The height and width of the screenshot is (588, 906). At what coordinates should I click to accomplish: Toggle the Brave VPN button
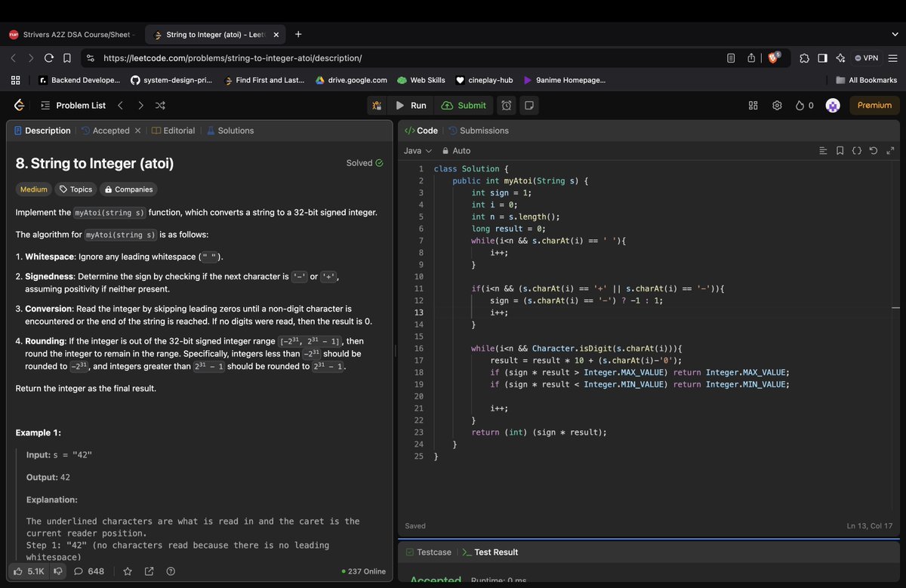point(866,58)
